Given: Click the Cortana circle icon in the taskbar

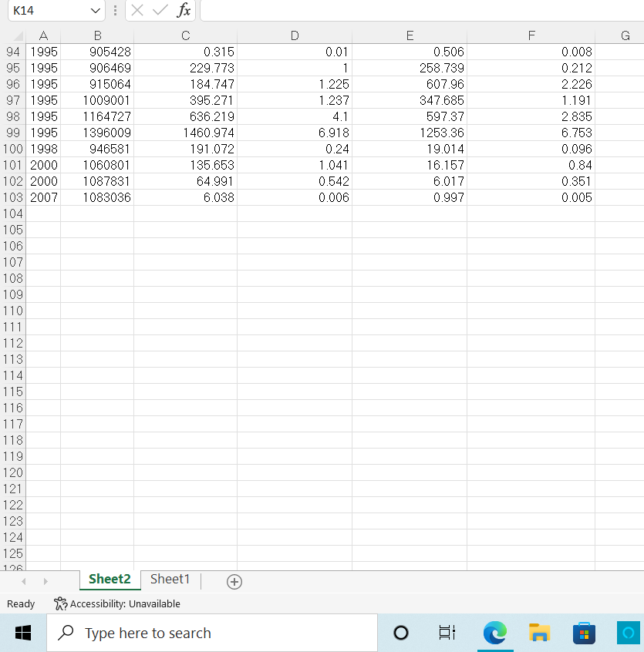Looking at the screenshot, I should (x=400, y=633).
